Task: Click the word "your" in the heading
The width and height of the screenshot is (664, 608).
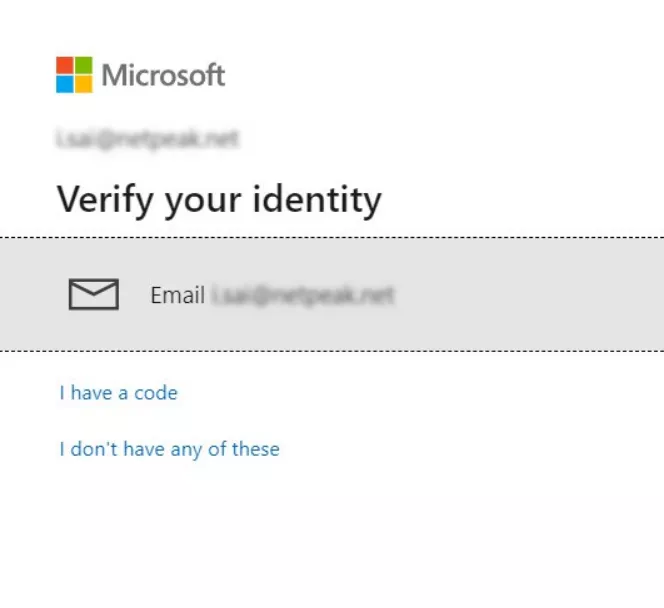Action: tap(203, 203)
